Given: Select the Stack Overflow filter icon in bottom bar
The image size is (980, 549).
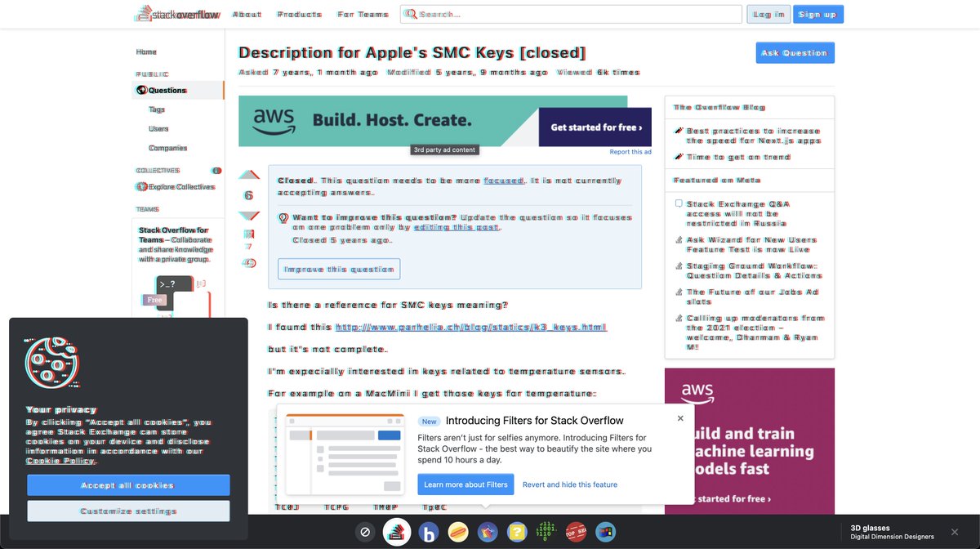Looking at the screenshot, I should pyautogui.click(x=397, y=532).
